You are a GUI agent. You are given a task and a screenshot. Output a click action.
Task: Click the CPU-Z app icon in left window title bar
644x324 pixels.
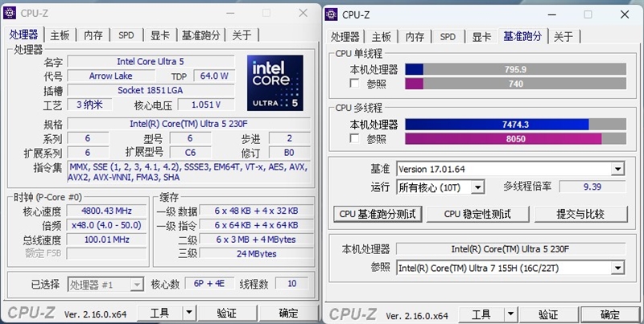[x=11, y=14]
